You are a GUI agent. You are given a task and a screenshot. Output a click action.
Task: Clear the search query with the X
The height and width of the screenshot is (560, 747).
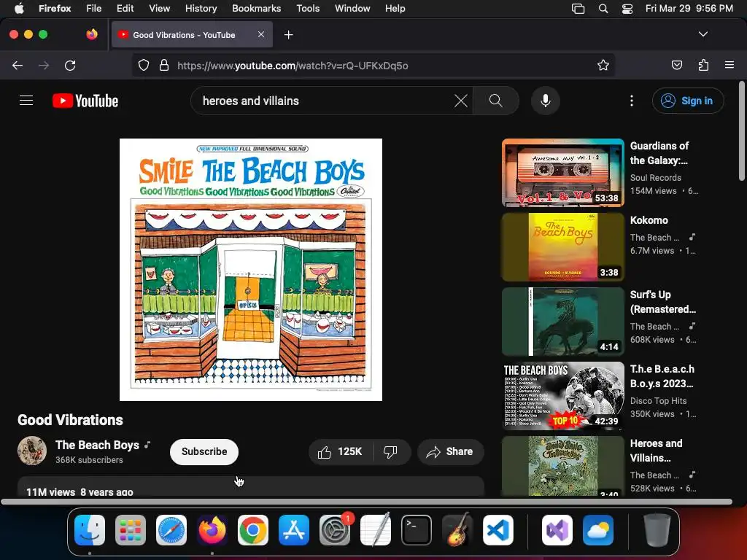[461, 101]
